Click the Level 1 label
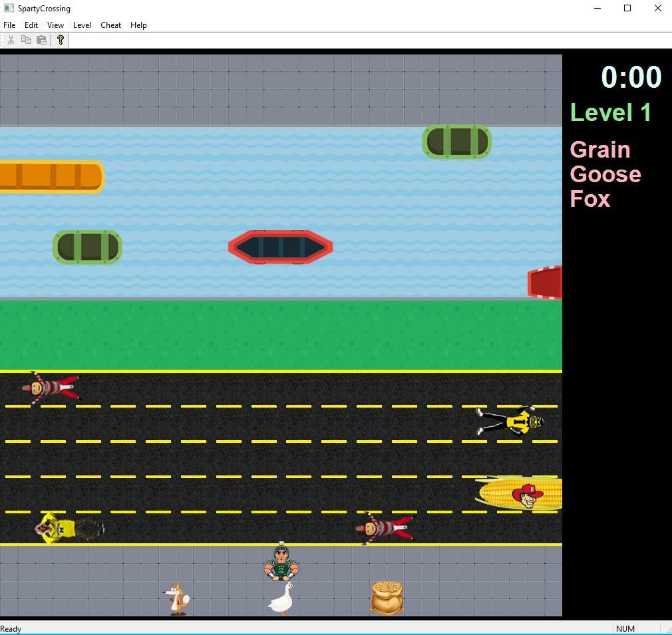Viewport: 672px width, 635px height. tap(611, 112)
